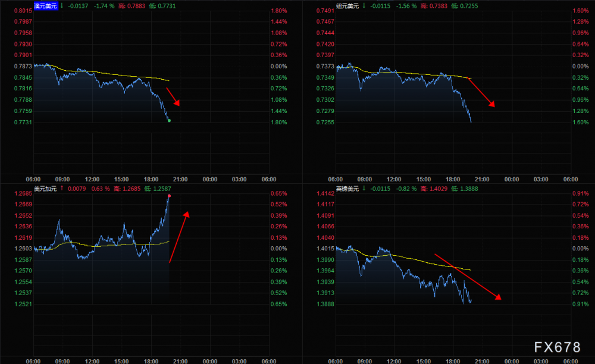
Task: Click the low value 0.7731 in header
Action: [166, 6]
